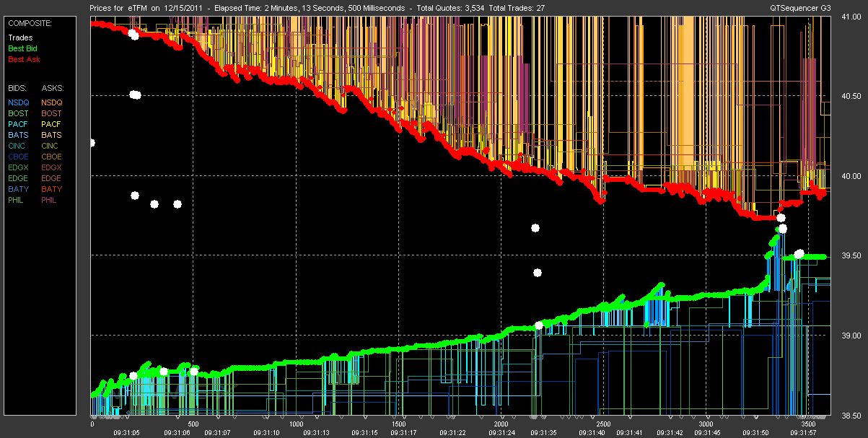Click CINC under the ASKS column
Viewport: 868px width, 438px height.
[51, 146]
